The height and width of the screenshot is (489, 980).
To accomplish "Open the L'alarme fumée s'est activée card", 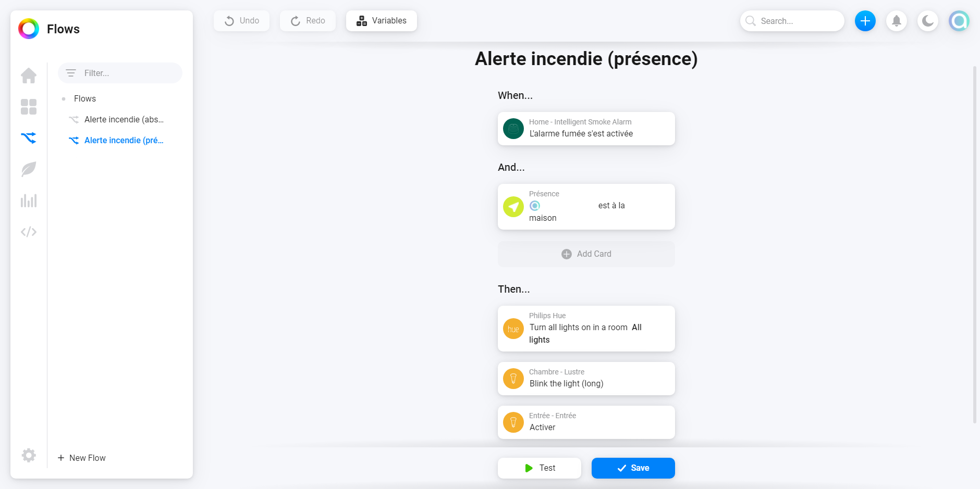I will (586, 129).
